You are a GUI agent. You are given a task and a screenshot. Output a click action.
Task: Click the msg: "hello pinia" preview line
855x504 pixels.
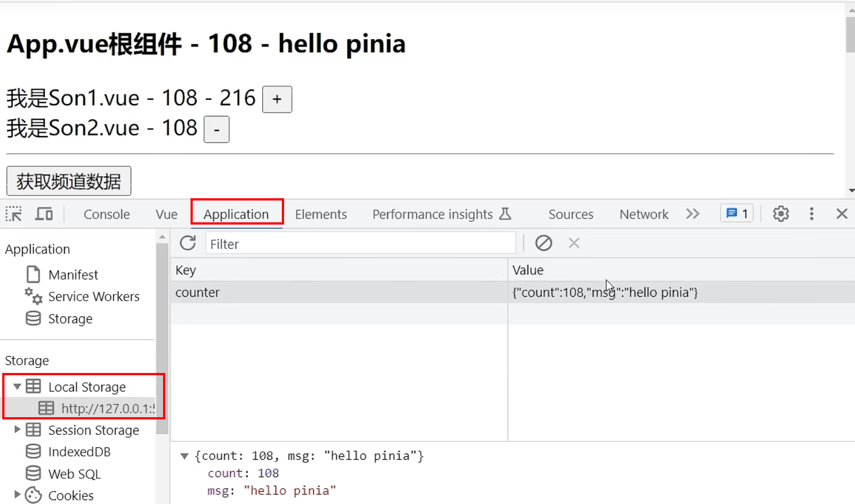tap(272, 491)
